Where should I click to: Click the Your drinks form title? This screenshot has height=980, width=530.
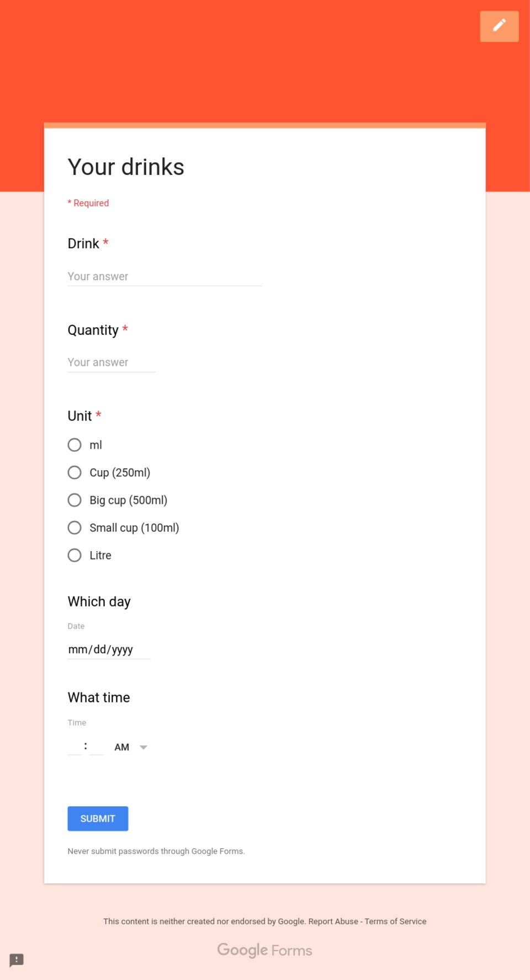pyautogui.click(x=125, y=167)
